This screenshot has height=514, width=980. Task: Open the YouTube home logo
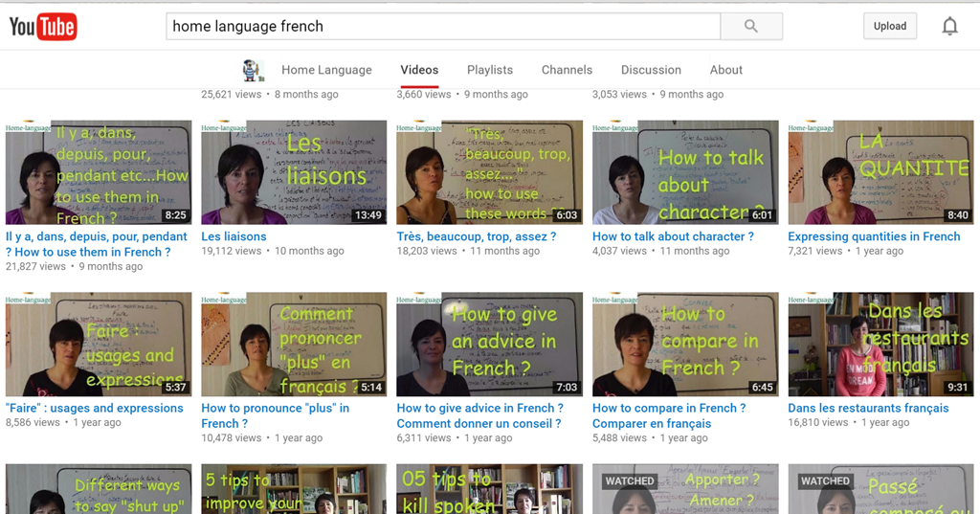pos(42,27)
